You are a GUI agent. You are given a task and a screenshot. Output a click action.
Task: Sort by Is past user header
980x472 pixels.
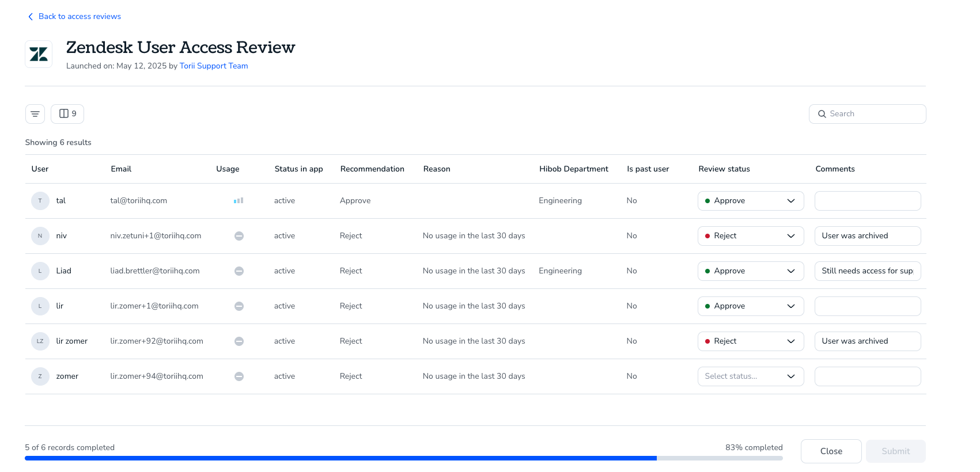[x=648, y=169]
